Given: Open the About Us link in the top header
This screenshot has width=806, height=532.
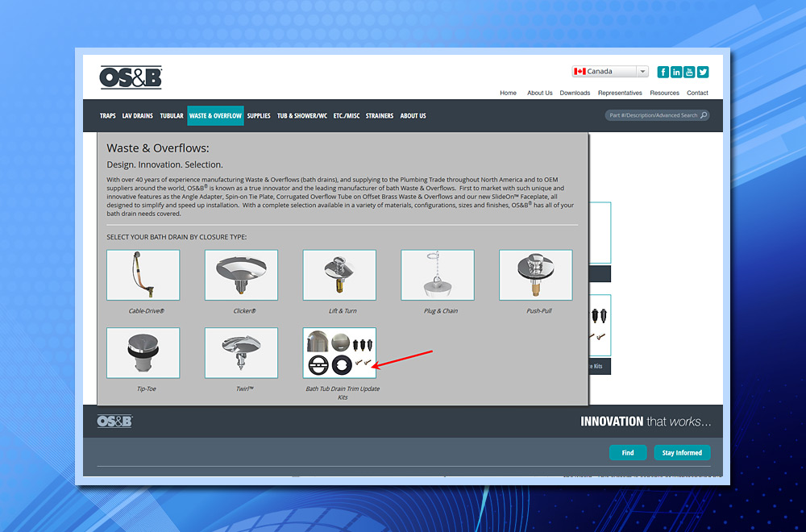Looking at the screenshot, I should [x=540, y=93].
